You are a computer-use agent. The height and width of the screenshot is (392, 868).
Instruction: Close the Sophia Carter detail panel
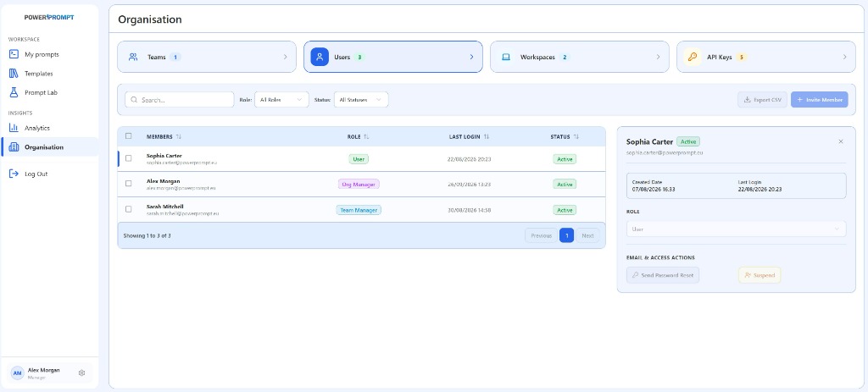point(841,141)
